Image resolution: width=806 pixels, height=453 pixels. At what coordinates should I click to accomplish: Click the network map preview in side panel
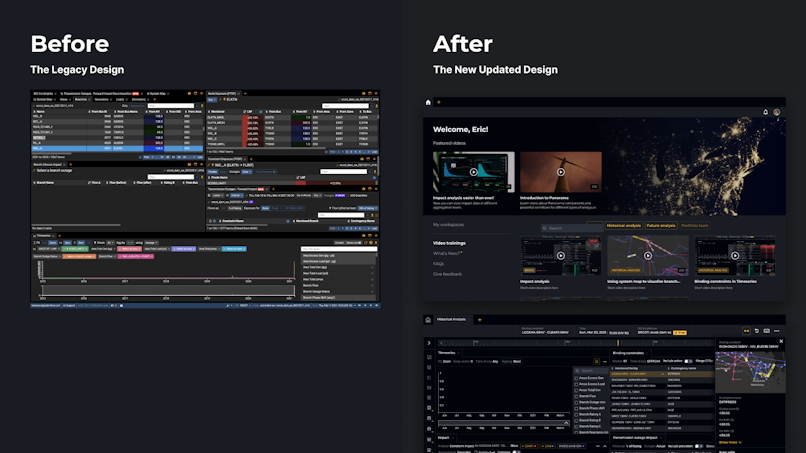tap(750, 372)
